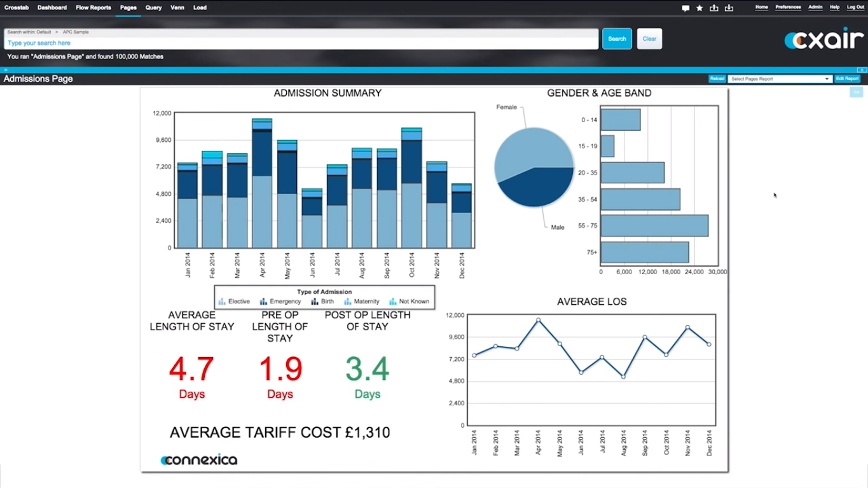Click the Connexica logo under the tariff cost
The width and height of the screenshot is (868, 488).
[198, 459]
